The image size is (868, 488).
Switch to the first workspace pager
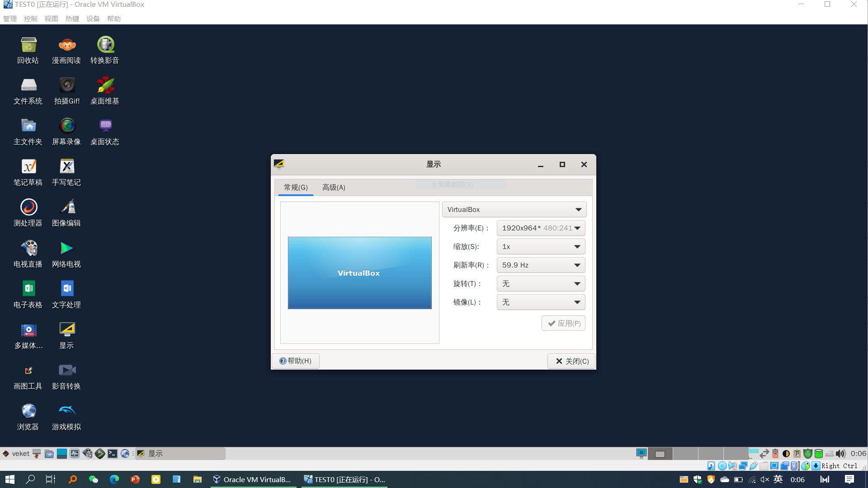click(x=660, y=454)
